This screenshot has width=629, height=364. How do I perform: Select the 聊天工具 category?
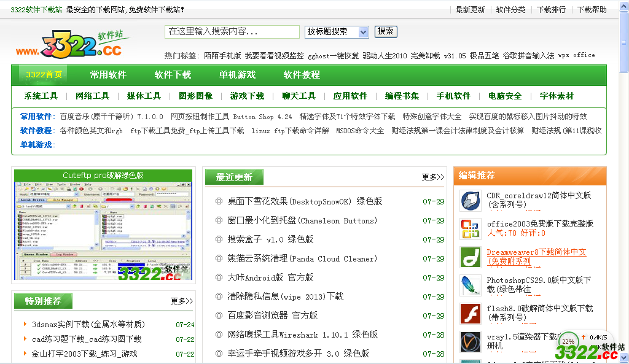tap(299, 96)
